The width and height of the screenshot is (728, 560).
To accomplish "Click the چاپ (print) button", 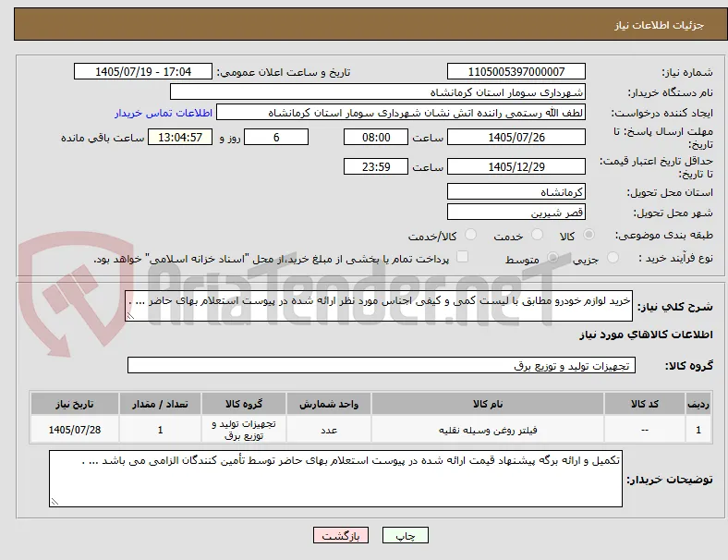I will (x=405, y=535).
